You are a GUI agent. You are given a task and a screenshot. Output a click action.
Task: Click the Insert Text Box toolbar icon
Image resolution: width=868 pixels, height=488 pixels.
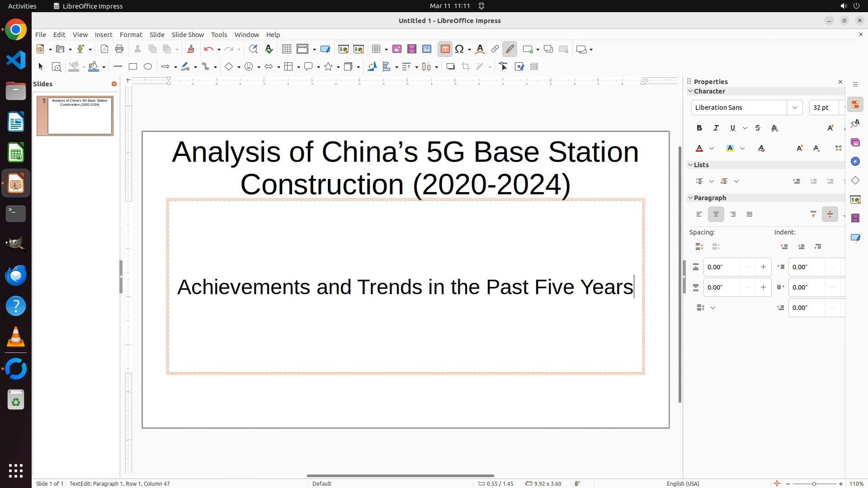(445, 49)
